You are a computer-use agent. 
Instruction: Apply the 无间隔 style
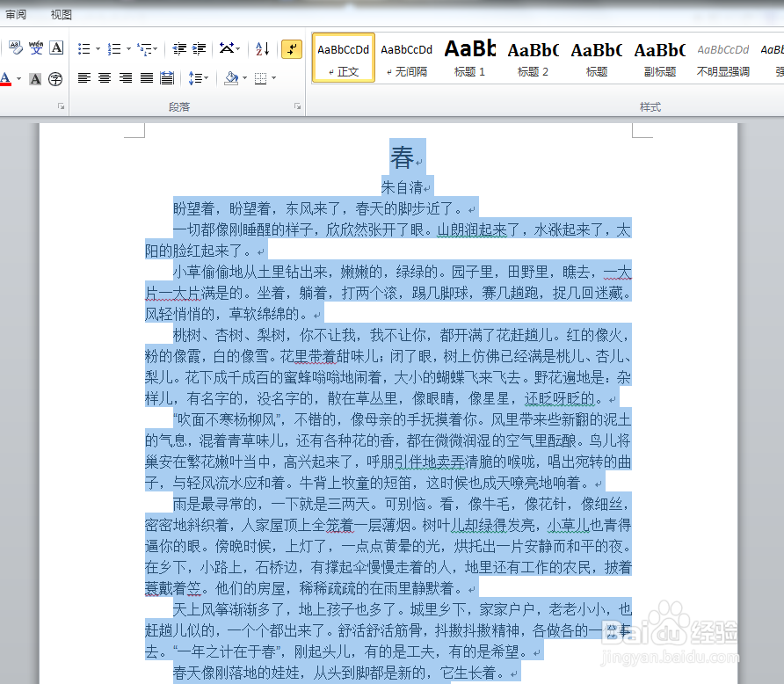(406, 57)
